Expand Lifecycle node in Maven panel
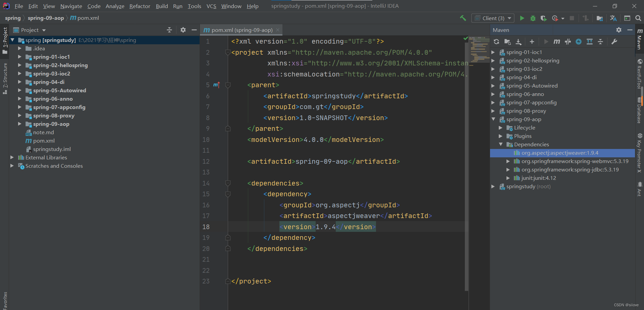Viewport: 644px width, 310px height. (x=500, y=127)
